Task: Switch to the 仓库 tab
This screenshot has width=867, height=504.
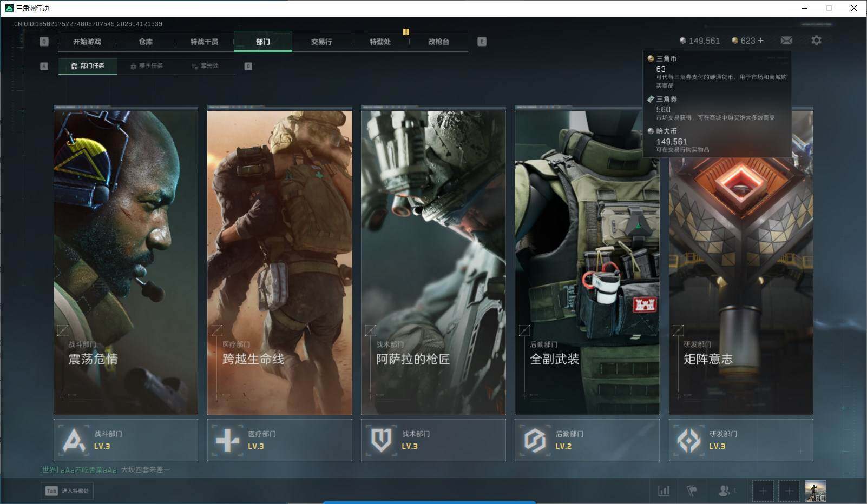Action: (146, 42)
